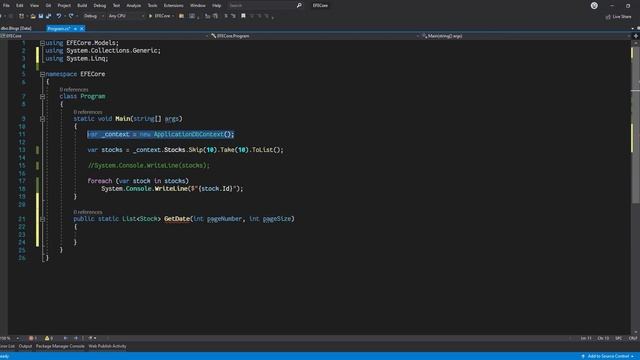This screenshot has height=360, width=640.
Task: Open the Main(string[] args) member dropdown
Action: pyautogui.click(x=526, y=36)
